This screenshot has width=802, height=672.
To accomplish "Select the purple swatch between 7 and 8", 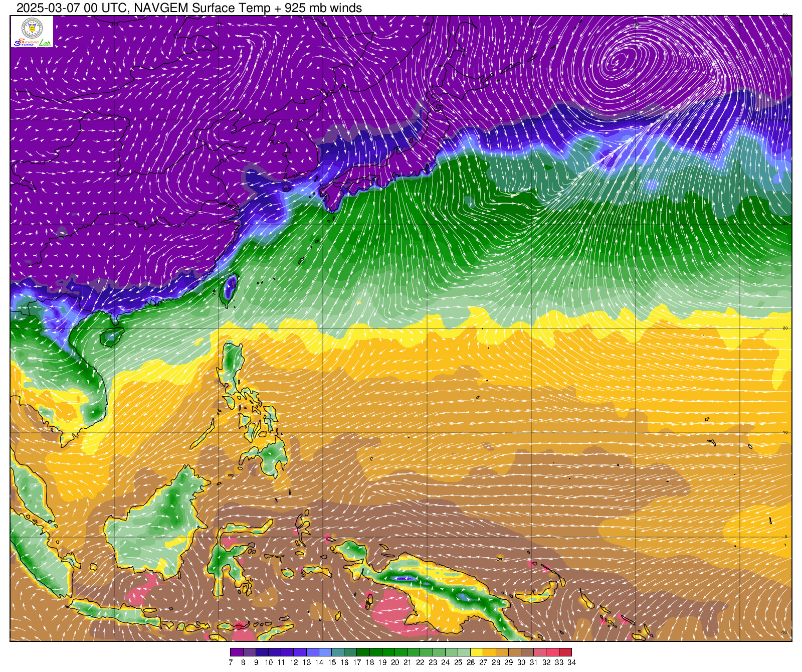I will (x=237, y=652).
